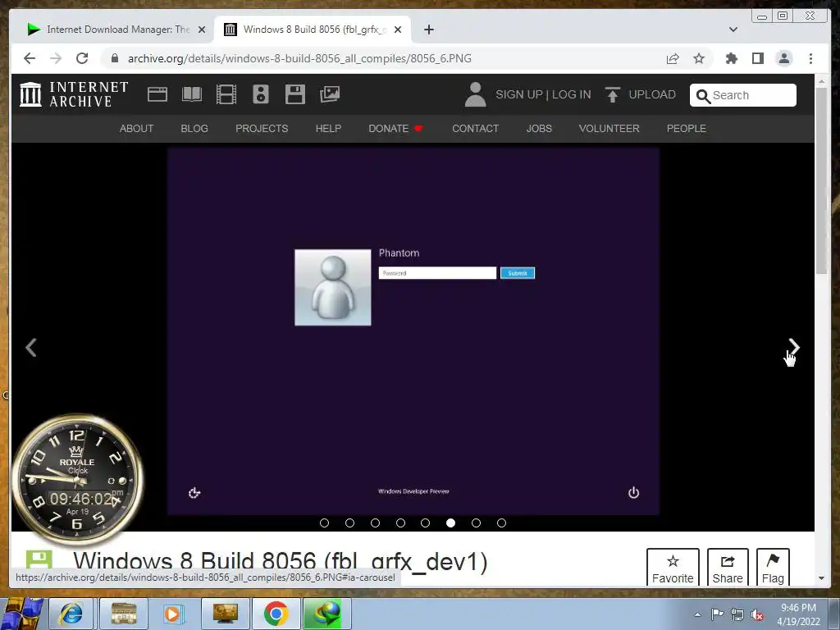Open the BLOG menu item

(x=194, y=129)
